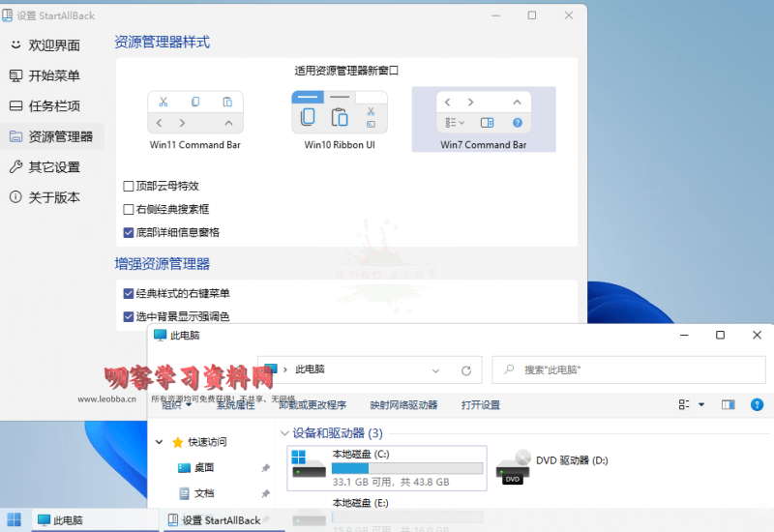Switch to 设置 StartAllBack taskbar button

224,520
